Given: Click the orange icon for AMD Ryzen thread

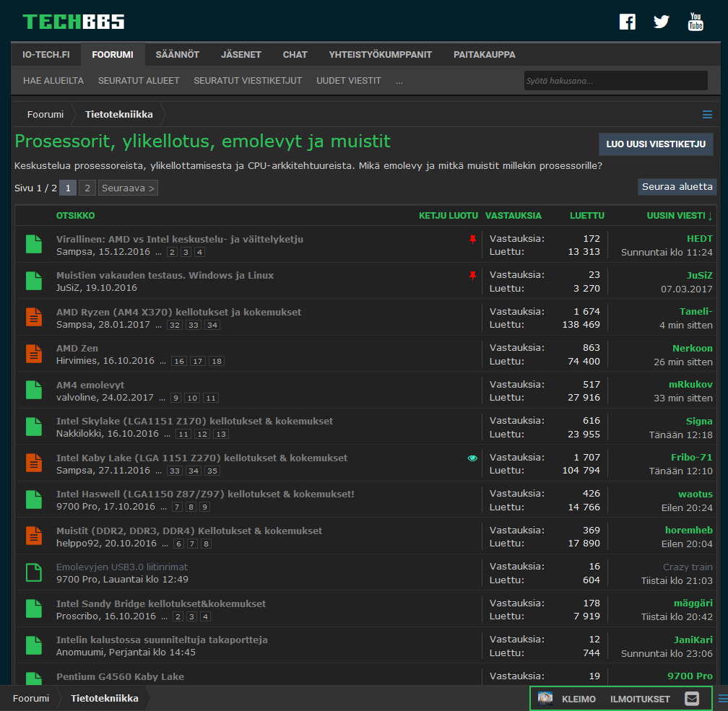Looking at the screenshot, I should tap(34, 317).
